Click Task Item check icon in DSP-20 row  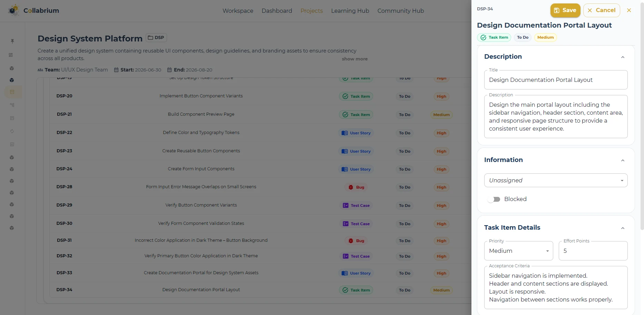pos(345,96)
